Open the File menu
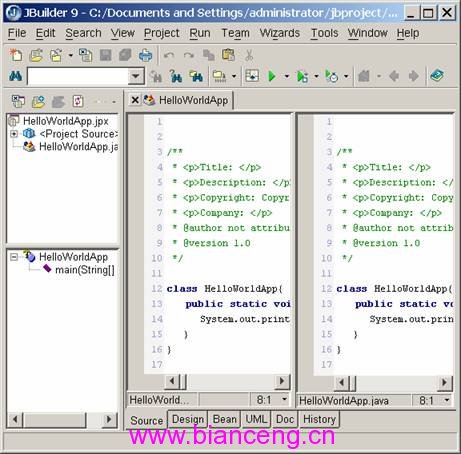The height and width of the screenshot is (454, 461). 17,33
